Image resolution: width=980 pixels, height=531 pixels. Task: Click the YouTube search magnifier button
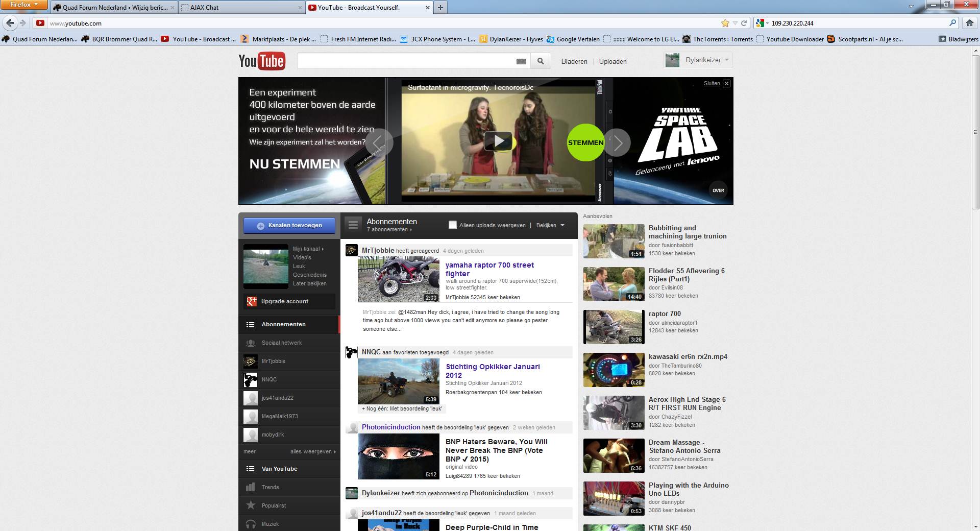[x=540, y=61]
